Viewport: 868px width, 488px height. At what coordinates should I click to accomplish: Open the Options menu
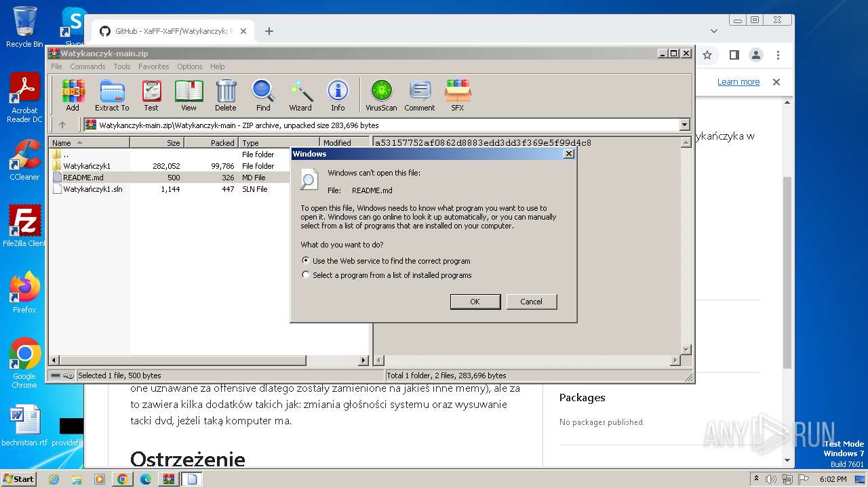click(x=190, y=66)
